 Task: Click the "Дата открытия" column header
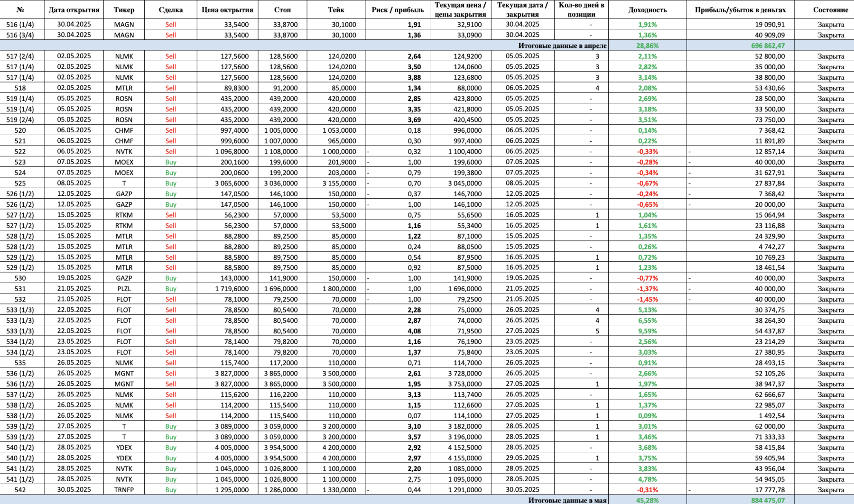tap(74, 9)
